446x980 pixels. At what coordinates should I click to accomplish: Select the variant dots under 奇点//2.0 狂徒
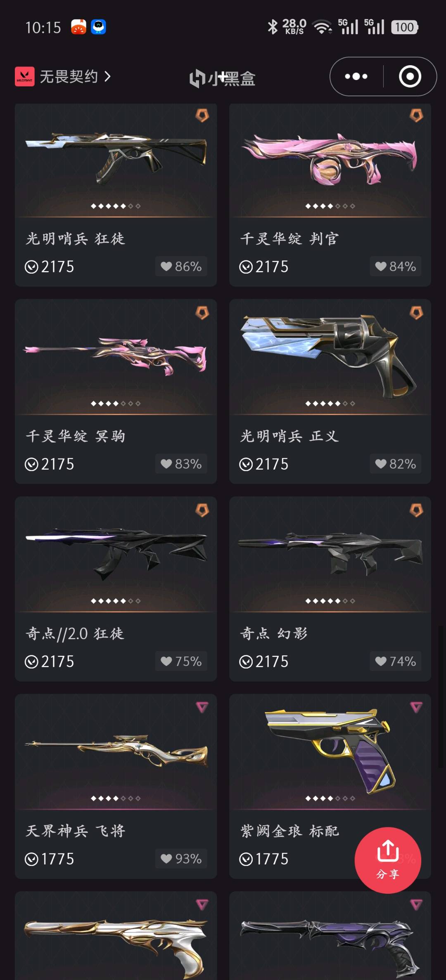click(116, 601)
